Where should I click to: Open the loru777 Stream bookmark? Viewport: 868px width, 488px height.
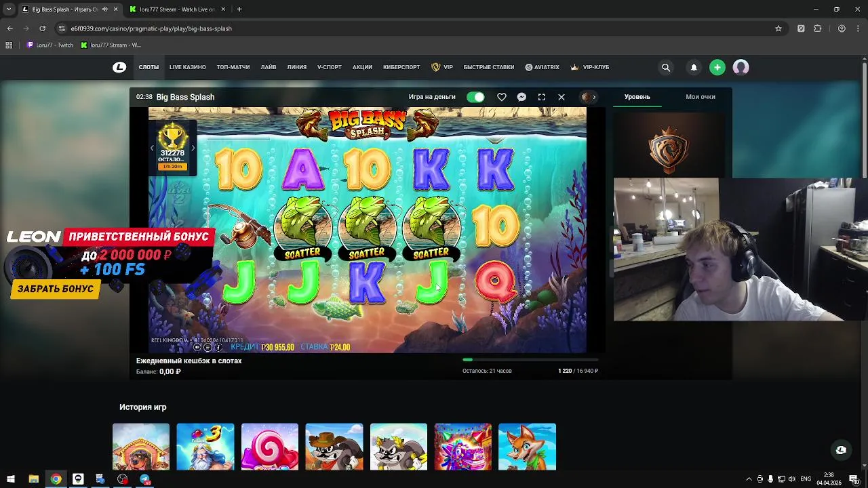coord(111,45)
